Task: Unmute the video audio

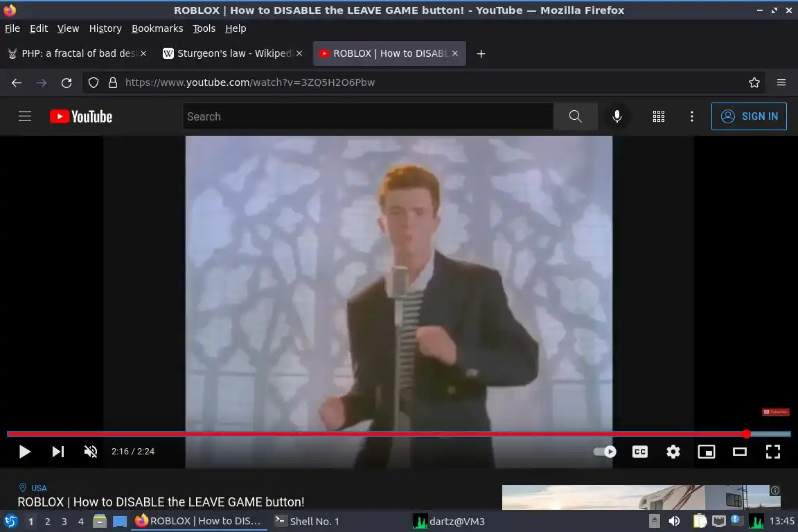Action: 91,452
